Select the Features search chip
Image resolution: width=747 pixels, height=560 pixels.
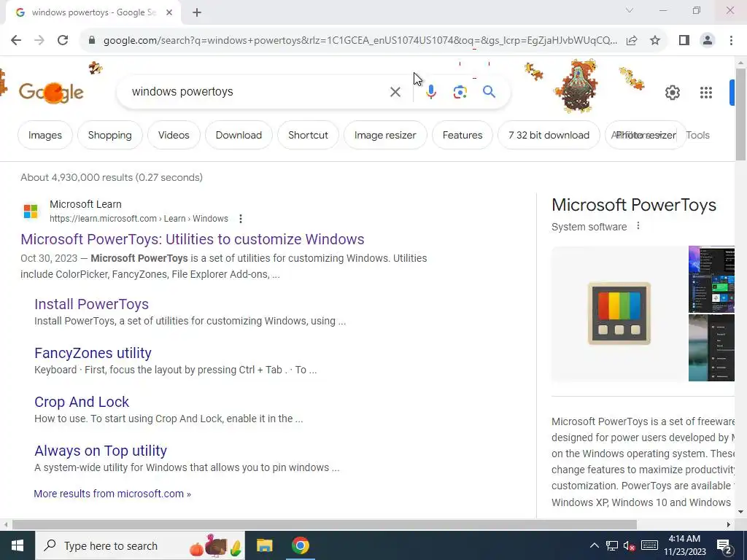(462, 135)
